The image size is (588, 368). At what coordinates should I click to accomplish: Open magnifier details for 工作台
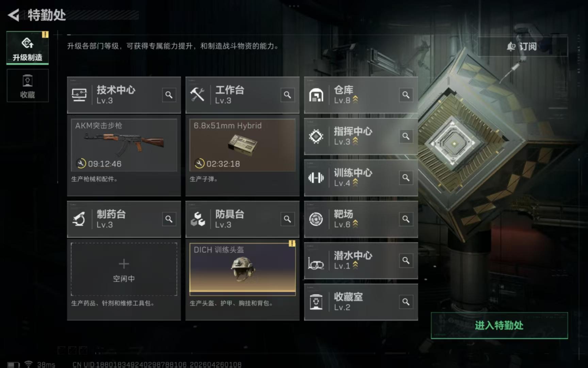pyautogui.click(x=287, y=95)
